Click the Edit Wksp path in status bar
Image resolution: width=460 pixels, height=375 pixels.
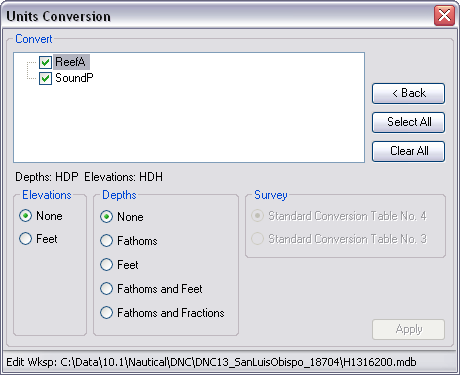[211, 362]
